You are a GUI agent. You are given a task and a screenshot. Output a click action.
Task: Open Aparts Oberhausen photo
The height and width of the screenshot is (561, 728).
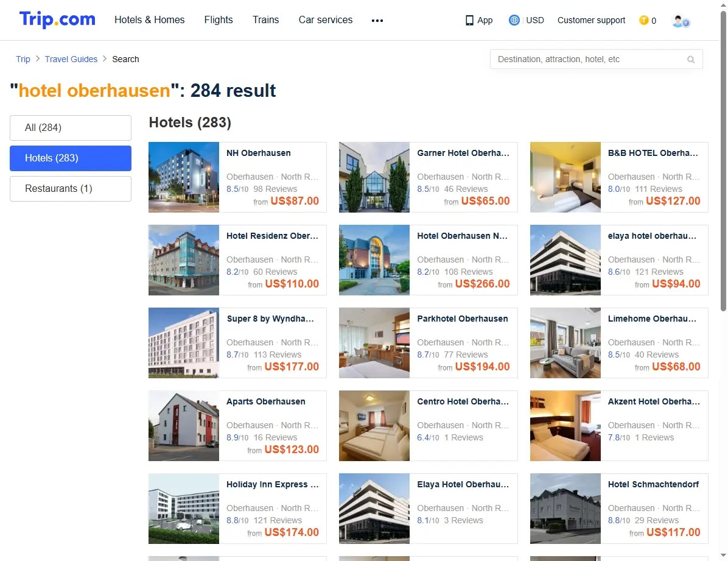(x=183, y=426)
